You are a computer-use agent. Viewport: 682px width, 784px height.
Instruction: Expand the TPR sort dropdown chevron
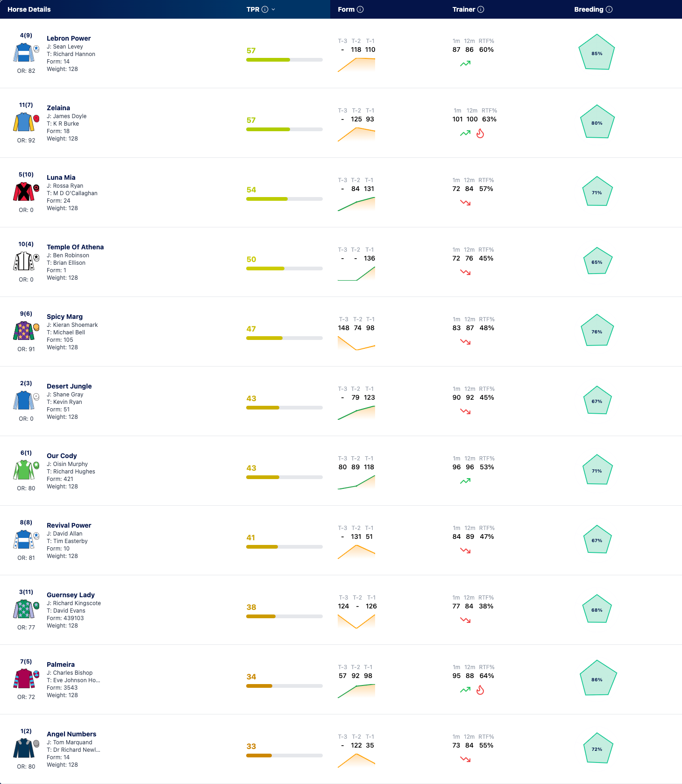273,9
